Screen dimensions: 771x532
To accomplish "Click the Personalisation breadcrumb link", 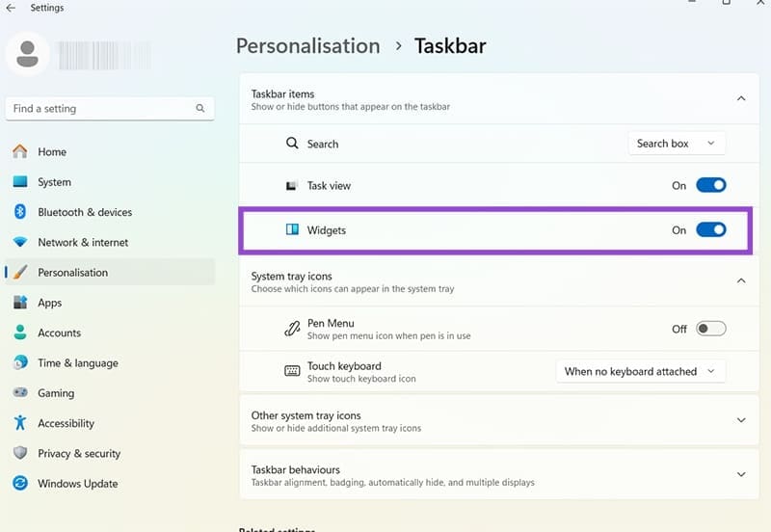I will tap(307, 46).
